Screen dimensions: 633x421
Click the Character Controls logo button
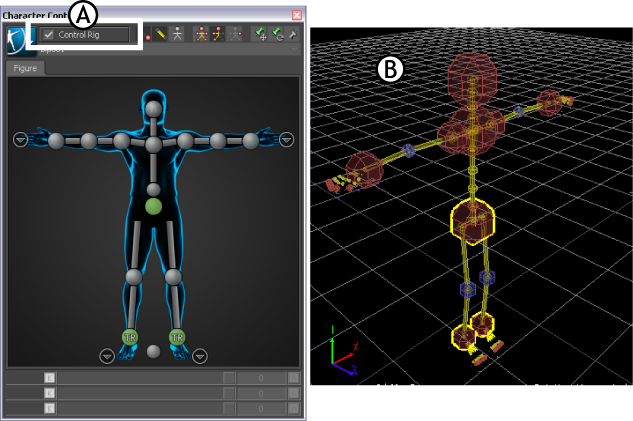[x=16, y=39]
